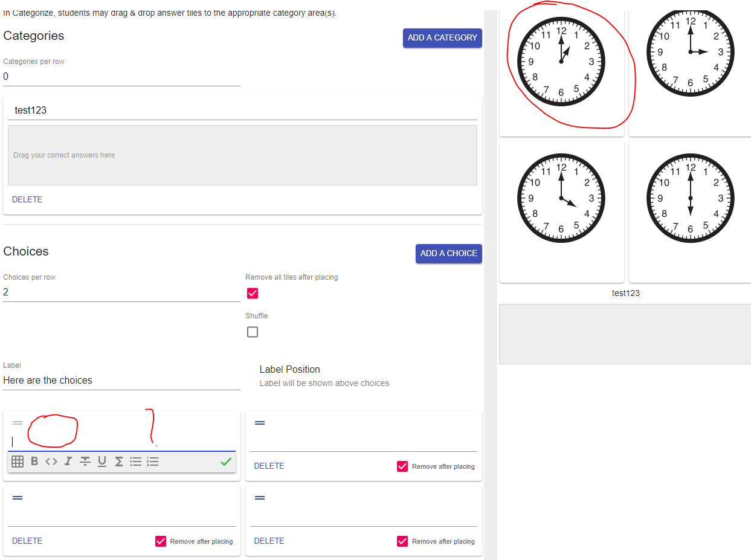Apply strikethrough formatting
Viewport: 751px width, 560px height.
click(x=85, y=462)
